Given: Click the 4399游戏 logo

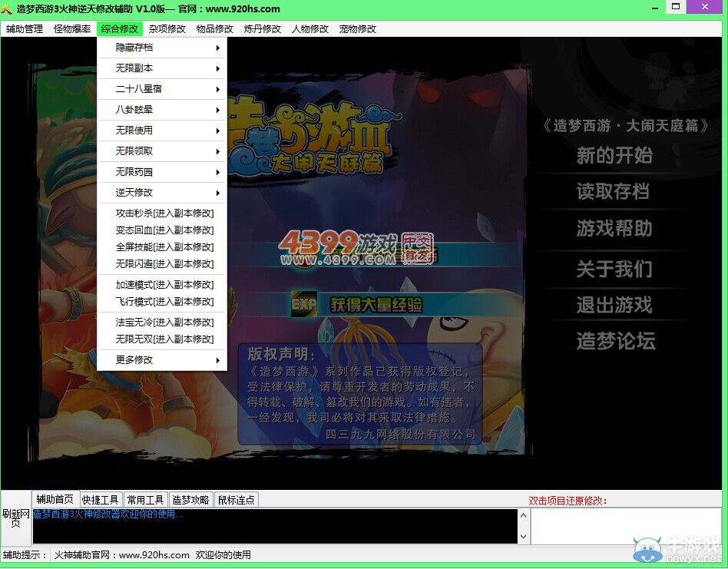Looking at the screenshot, I should point(356,248).
